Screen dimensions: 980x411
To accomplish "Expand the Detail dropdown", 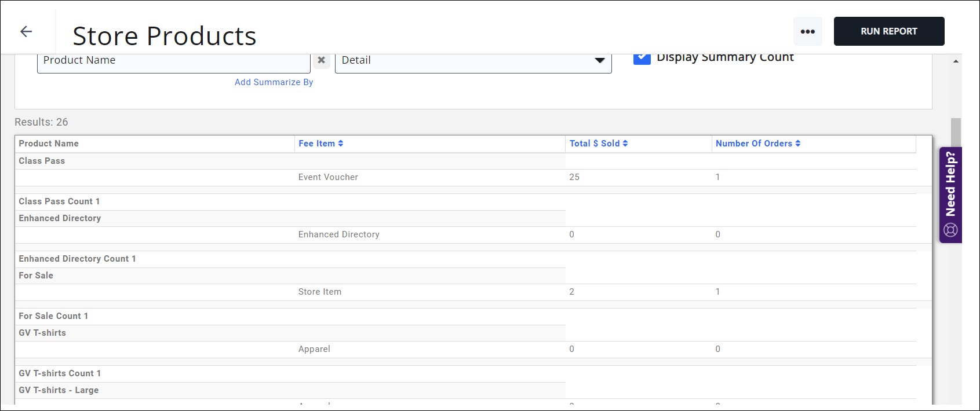I will (x=472, y=60).
